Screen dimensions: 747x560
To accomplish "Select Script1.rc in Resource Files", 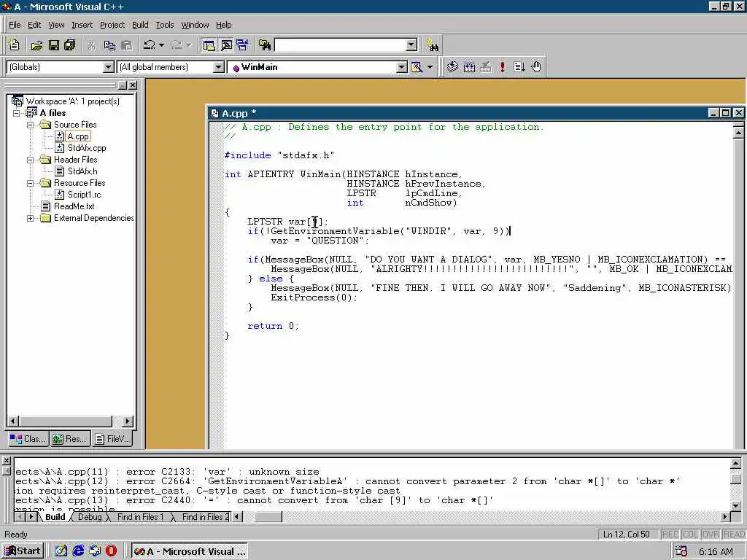I will click(x=84, y=195).
